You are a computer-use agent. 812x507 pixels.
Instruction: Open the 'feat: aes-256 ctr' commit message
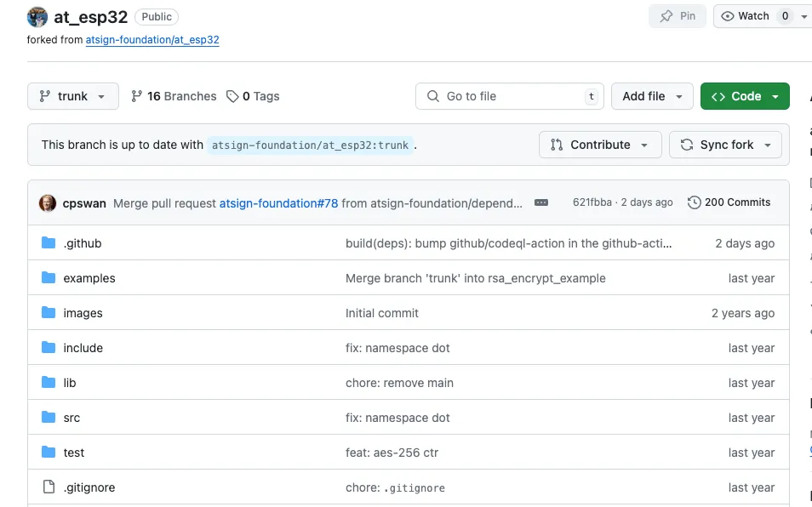pyautogui.click(x=392, y=453)
